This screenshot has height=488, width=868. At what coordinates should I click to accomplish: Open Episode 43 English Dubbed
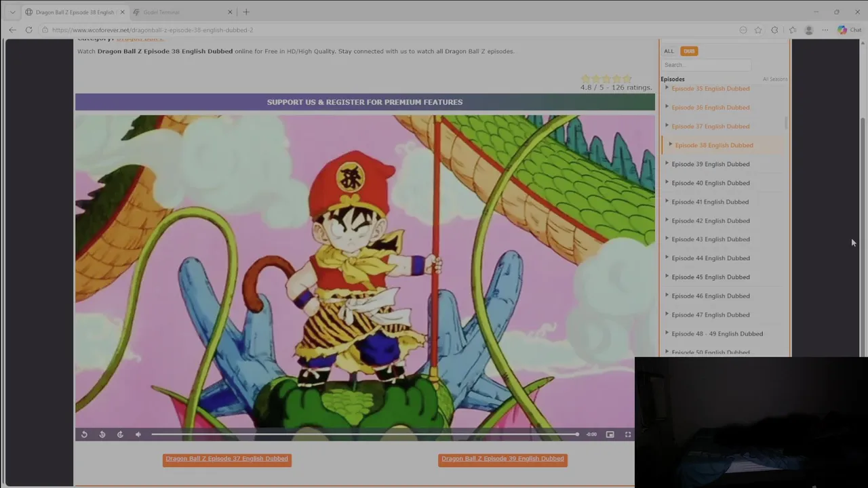point(710,239)
